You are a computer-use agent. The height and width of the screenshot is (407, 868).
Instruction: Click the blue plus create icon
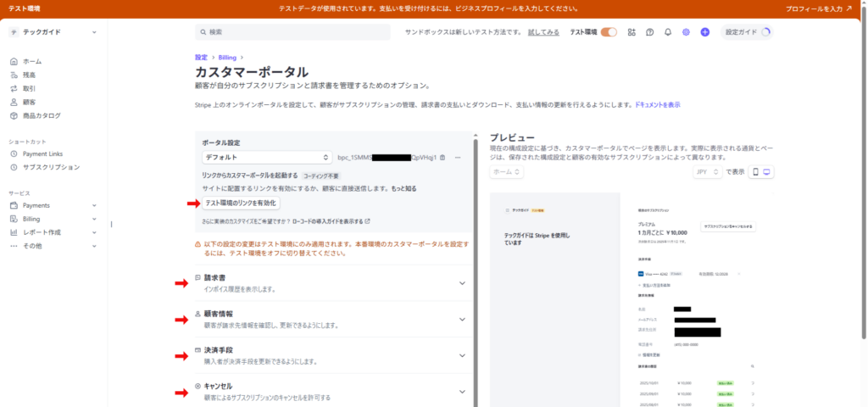coord(704,32)
